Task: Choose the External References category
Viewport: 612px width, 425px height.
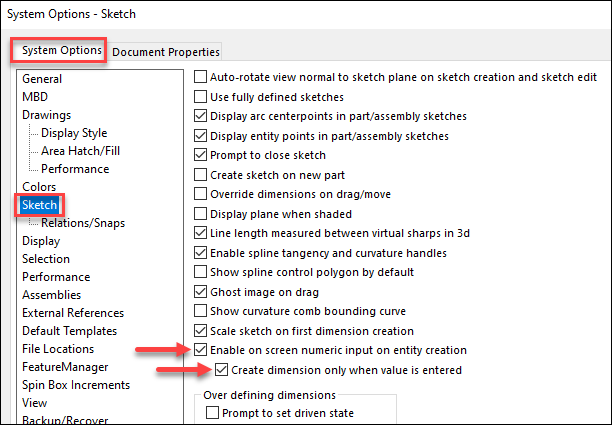Action: (73, 313)
